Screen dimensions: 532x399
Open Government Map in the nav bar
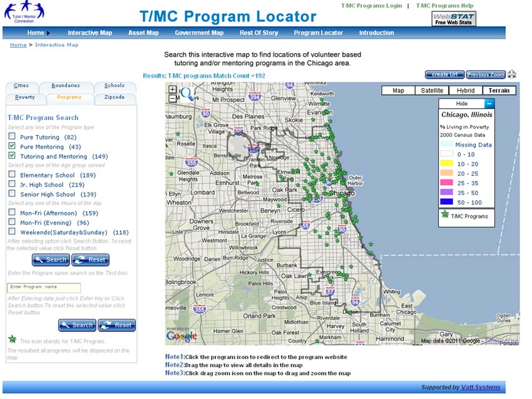199,33
